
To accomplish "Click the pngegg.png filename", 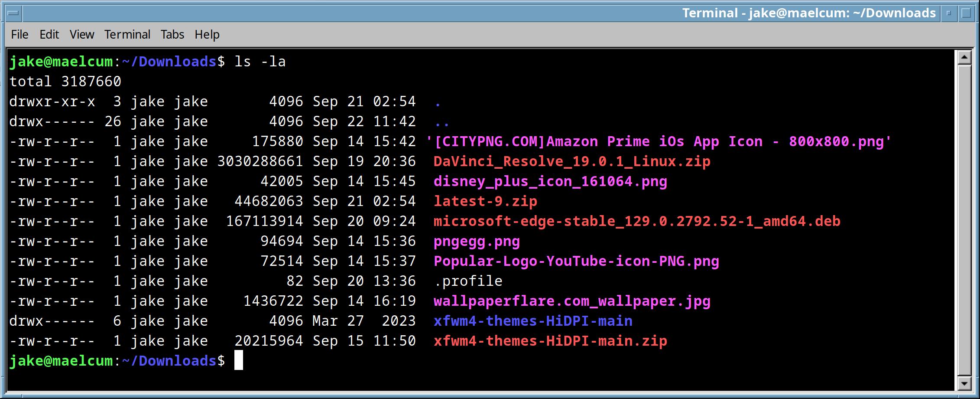I will pyautogui.click(x=477, y=241).
